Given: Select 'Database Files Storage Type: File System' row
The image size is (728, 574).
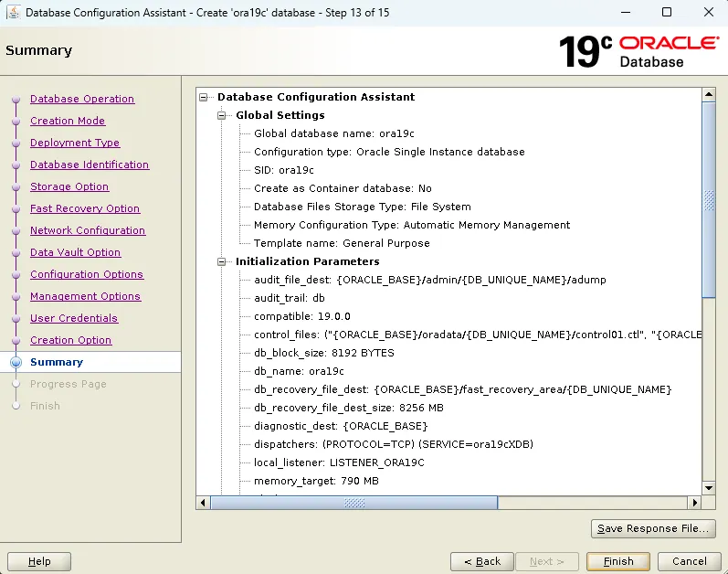Looking at the screenshot, I should pos(362,207).
